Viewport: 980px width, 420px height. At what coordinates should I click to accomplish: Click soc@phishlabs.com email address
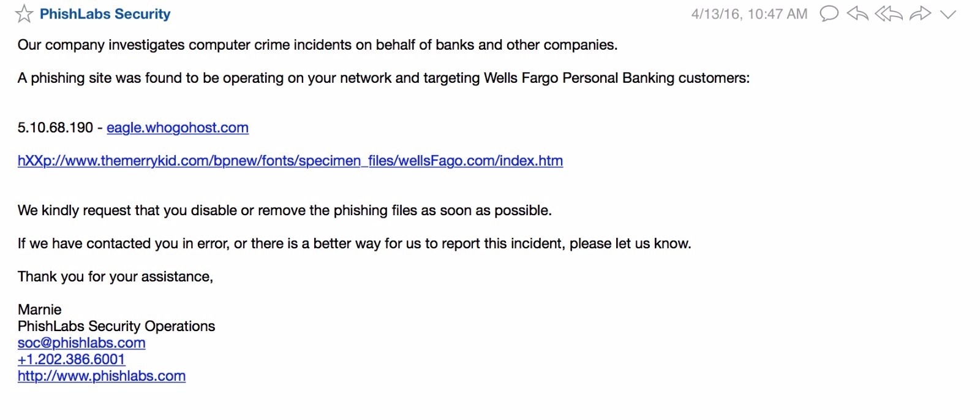click(81, 343)
